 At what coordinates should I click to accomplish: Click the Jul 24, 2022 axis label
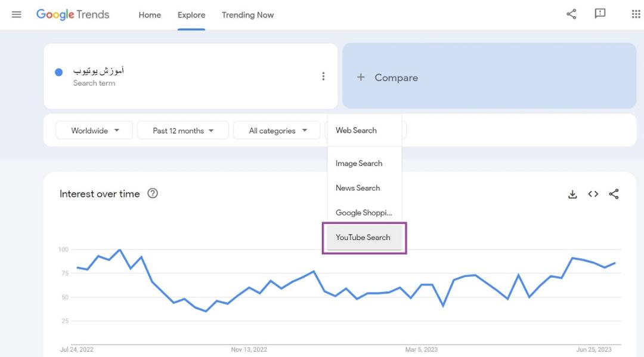(x=77, y=350)
